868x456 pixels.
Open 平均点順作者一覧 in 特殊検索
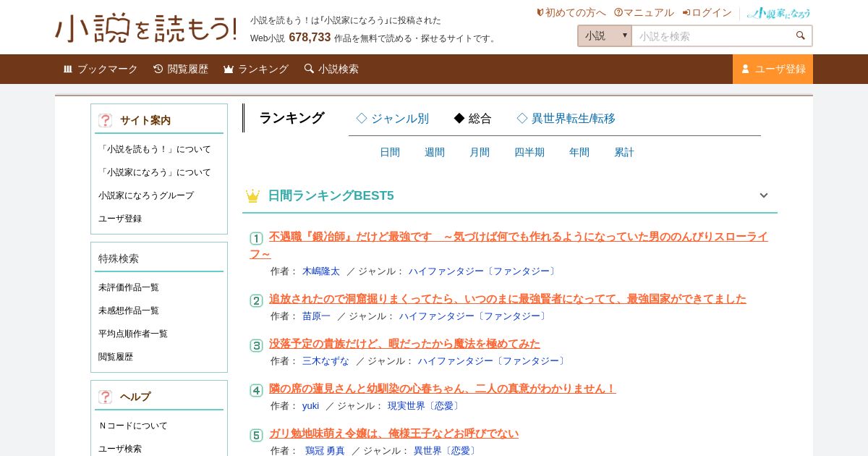pyautogui.click(x=133, y=334)
